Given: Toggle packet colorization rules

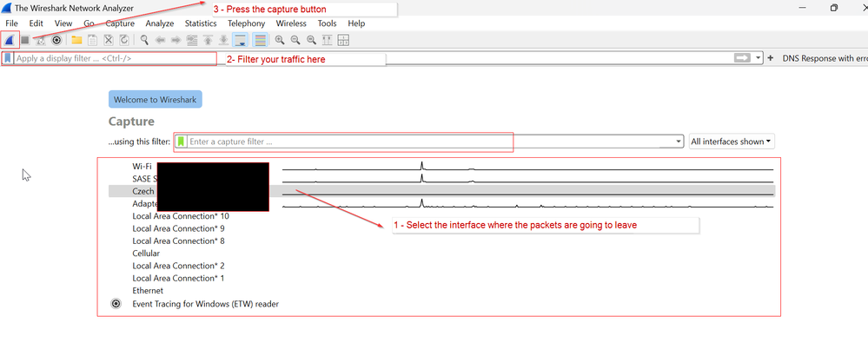Looking at the screenshot, I should click(x=259, y=40).
